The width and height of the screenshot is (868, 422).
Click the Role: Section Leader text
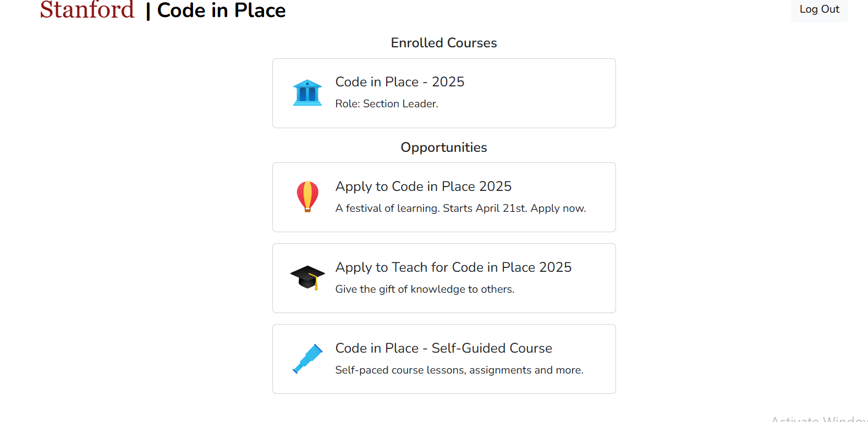click(x=386, y=103)
